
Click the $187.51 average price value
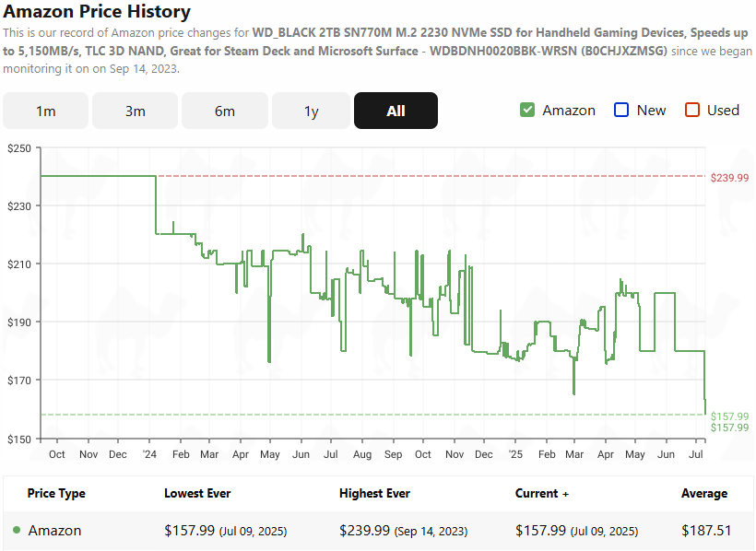coord(703,531)
